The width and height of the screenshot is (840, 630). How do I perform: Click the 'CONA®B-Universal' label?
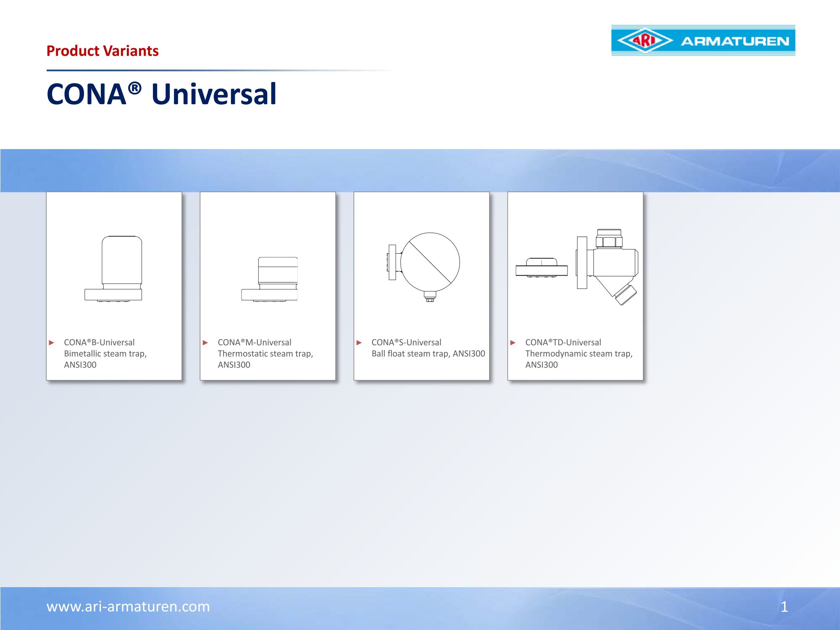point(99,342)
